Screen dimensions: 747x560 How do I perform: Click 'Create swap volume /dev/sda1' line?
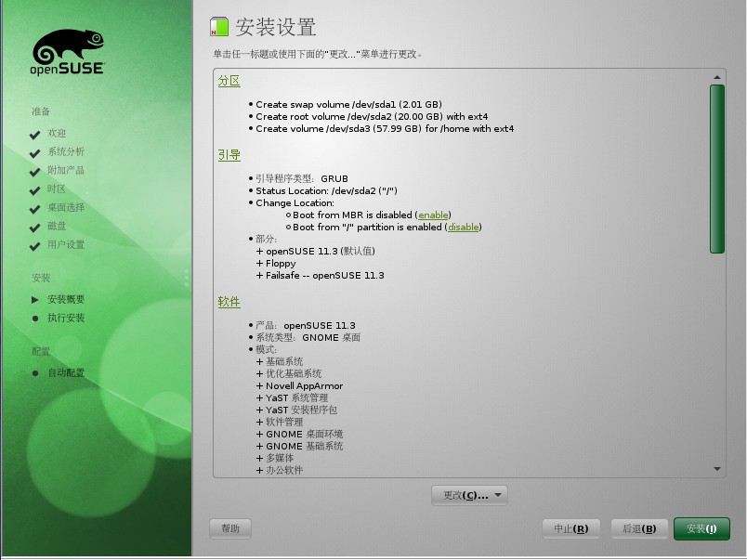[x=348, y=104]
